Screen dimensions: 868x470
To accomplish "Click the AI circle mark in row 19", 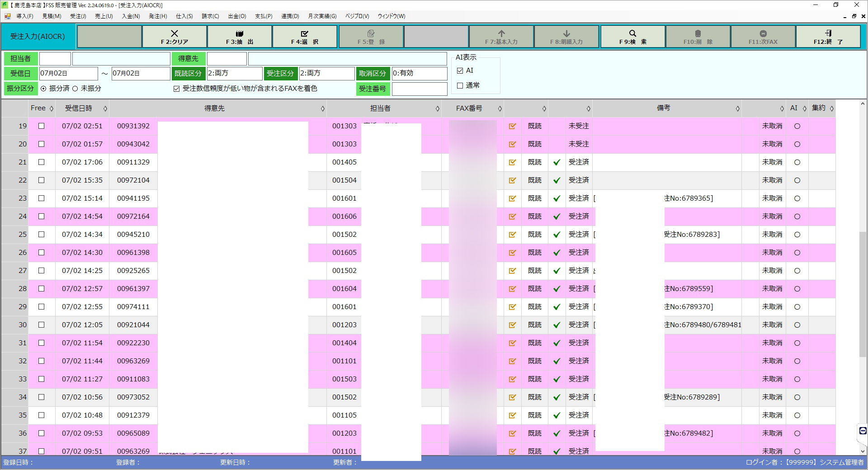I will click(x=797, y=126).
